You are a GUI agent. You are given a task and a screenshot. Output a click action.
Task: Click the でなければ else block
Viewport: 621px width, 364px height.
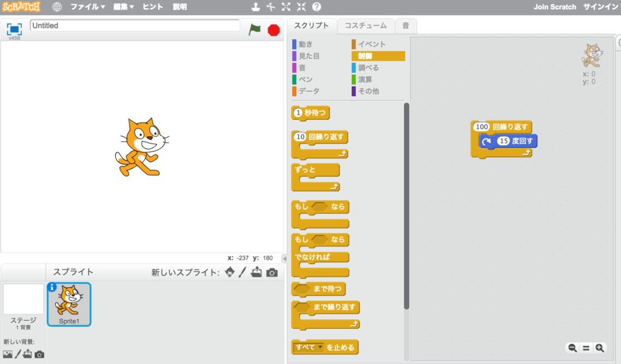320,257
